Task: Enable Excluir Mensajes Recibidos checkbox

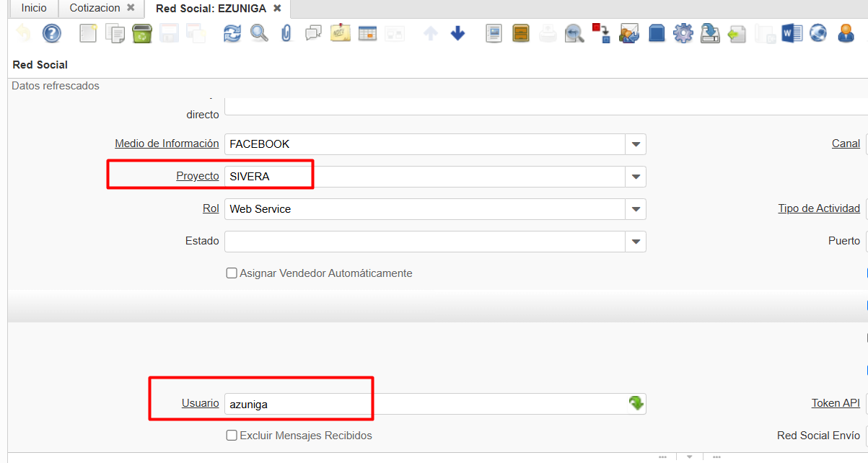Action: point(232,436)
